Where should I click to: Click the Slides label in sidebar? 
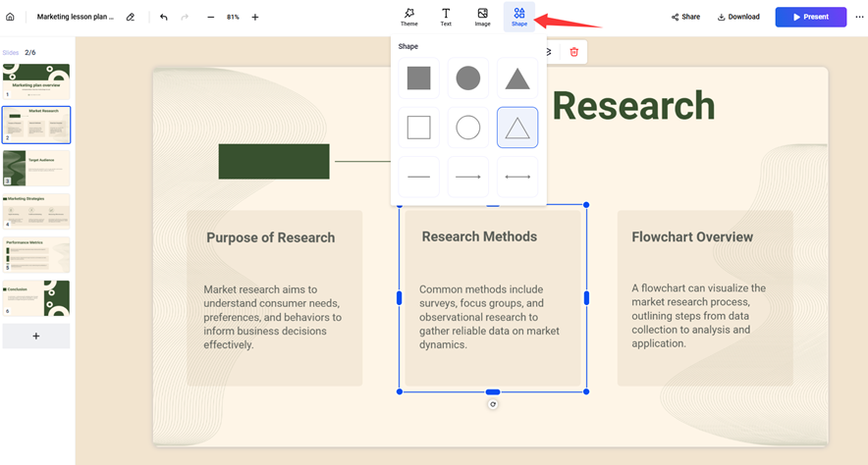(11, 53)
